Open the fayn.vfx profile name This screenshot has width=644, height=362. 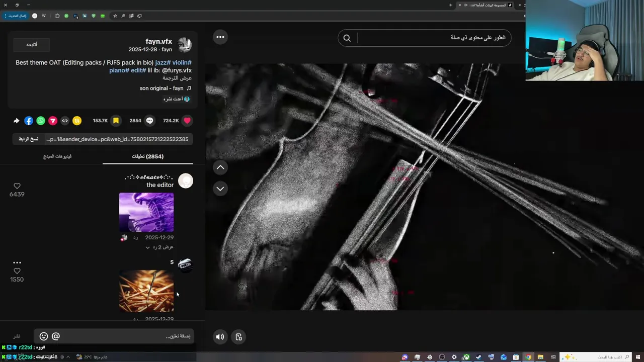158,42
